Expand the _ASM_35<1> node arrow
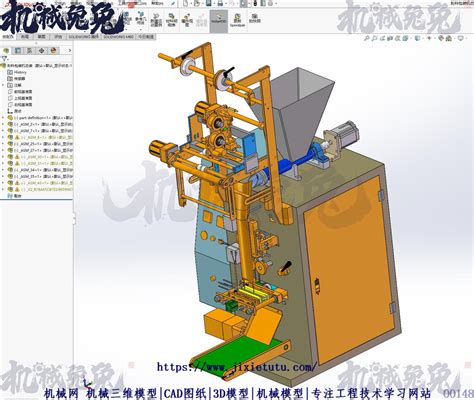 coord(3,176)
